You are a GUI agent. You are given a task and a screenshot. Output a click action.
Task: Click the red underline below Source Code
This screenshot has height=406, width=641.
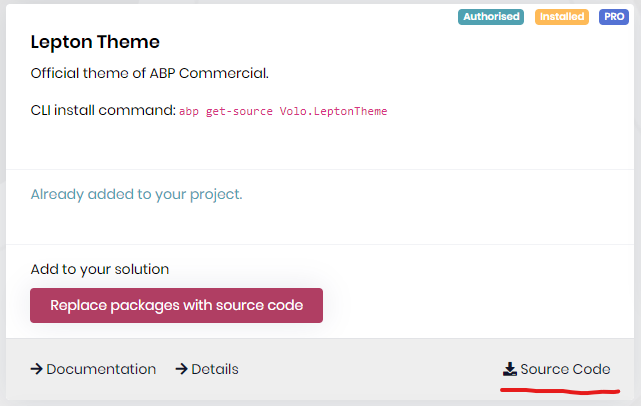(556, 388)
